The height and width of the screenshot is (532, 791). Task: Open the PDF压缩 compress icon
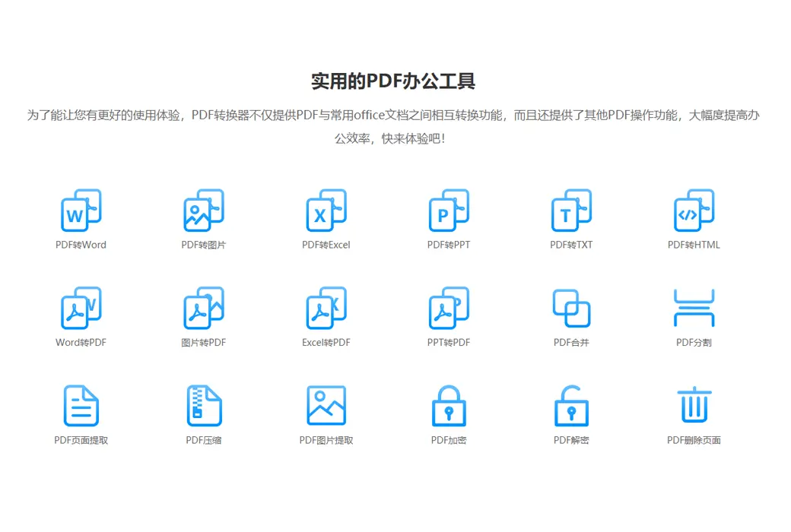[x=204, y=406]
